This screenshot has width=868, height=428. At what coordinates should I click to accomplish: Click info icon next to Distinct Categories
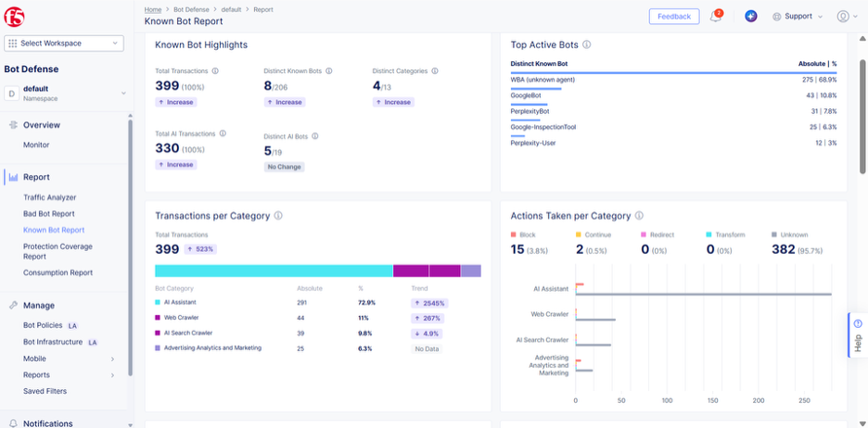tap(435, 70)
